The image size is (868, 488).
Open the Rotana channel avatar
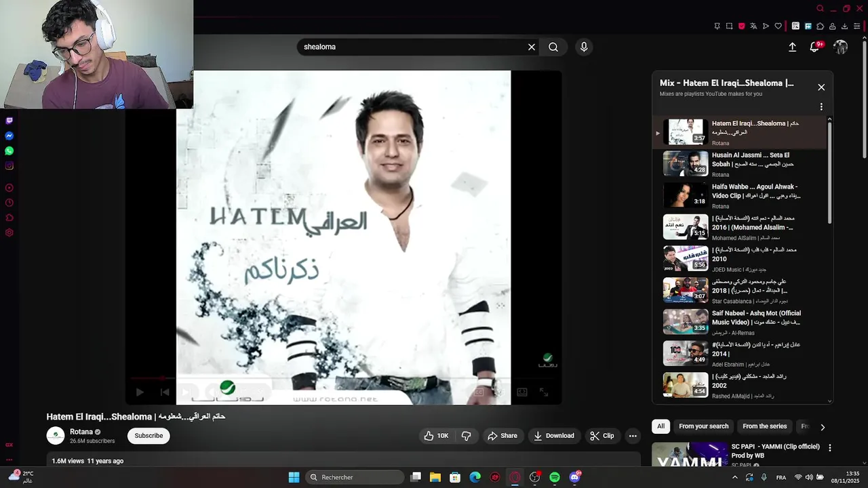[x=56, y=436]
